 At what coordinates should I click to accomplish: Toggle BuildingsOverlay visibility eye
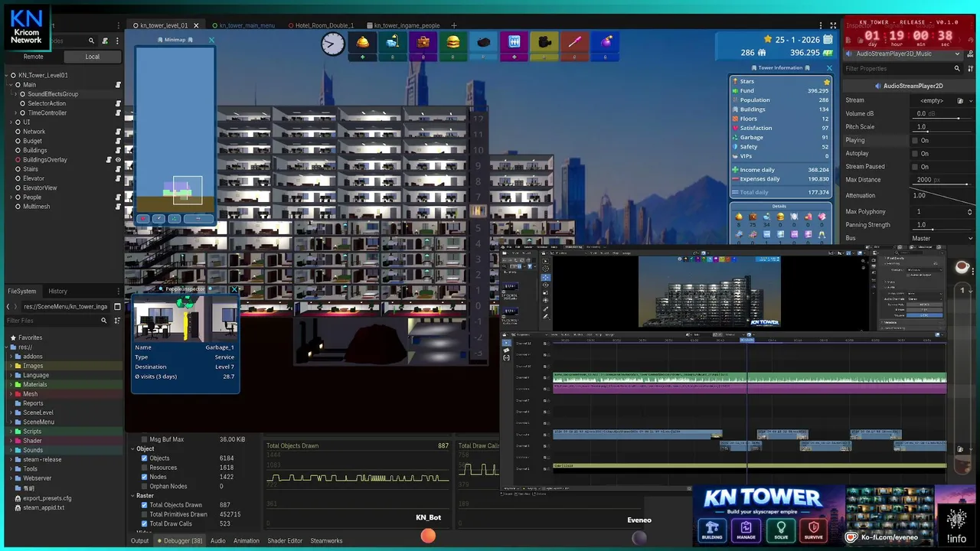coord(118,160)
